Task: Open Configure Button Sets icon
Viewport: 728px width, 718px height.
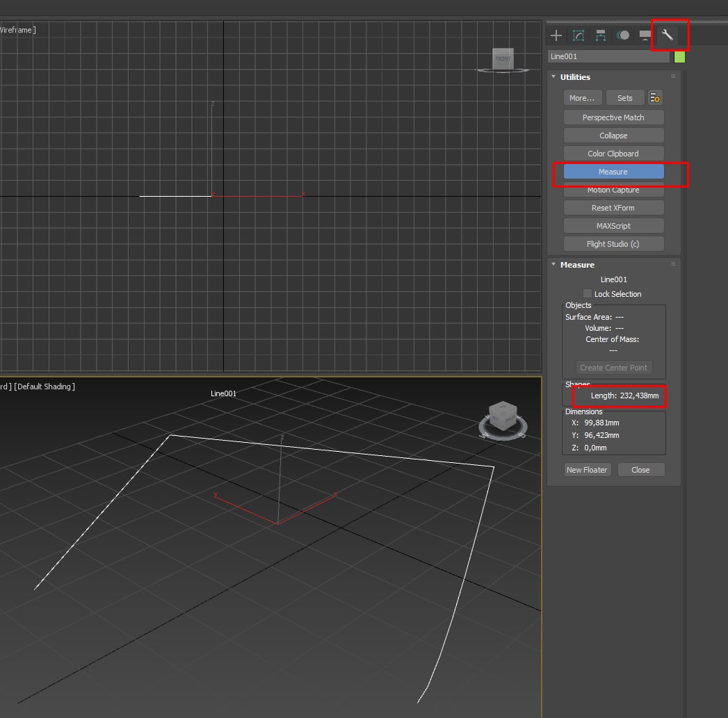Action: point(655,98)
